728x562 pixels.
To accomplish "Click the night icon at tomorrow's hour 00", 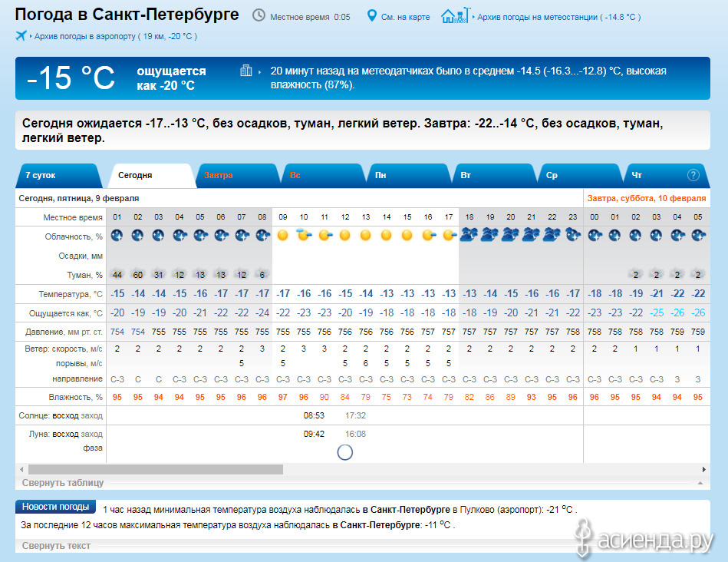I will [x=595, y=235].
